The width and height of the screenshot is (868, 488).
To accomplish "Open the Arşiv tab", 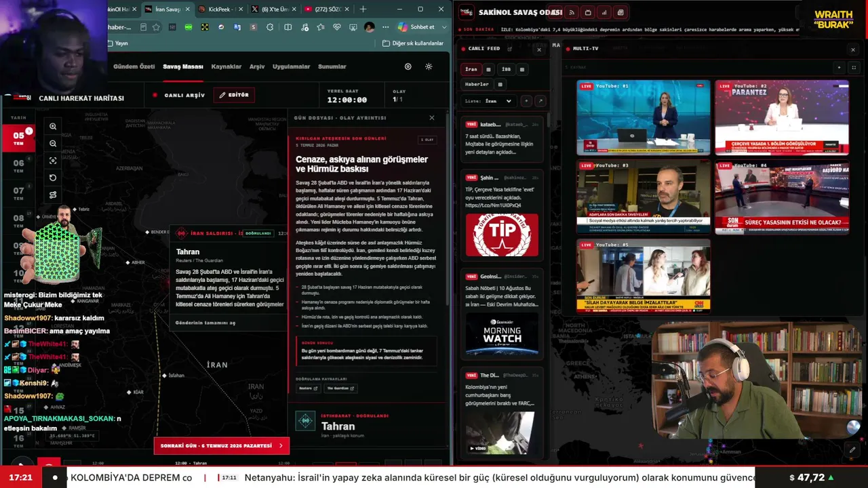I will (x=257, y=66).
